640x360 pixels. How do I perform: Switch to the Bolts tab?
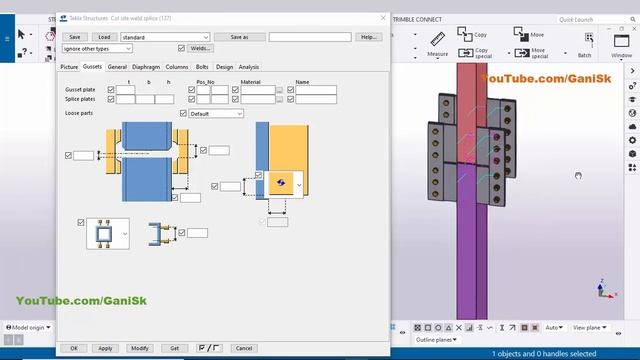202,67
